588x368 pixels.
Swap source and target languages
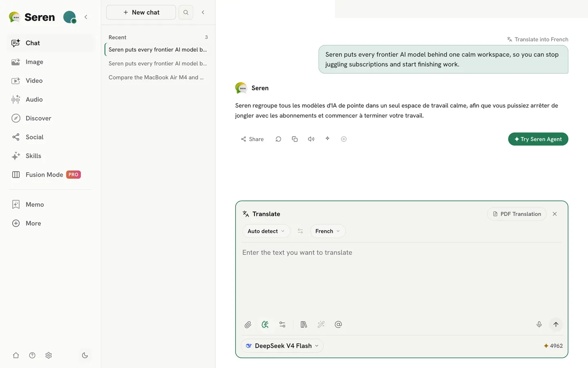pos(300,231)
